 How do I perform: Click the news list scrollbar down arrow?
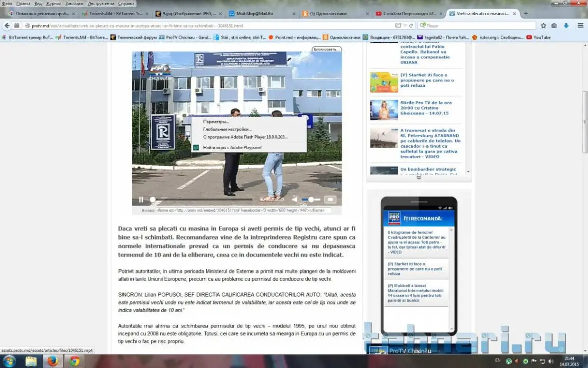[469, 171]
